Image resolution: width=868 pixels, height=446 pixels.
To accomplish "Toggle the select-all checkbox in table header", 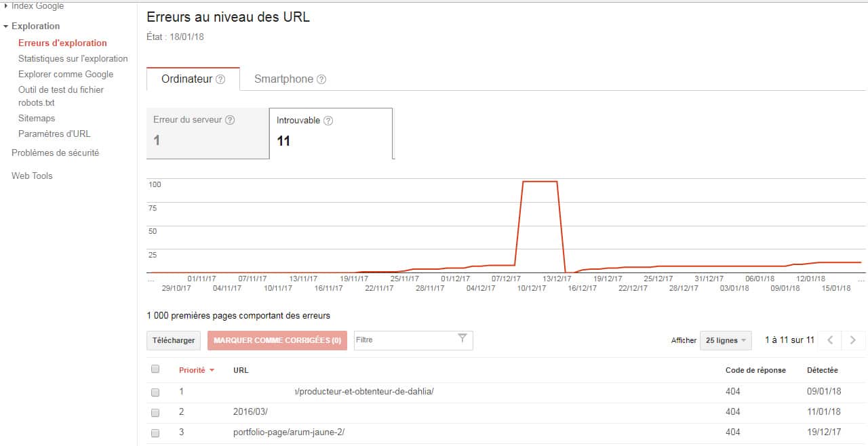I will [x=155, y=369].
